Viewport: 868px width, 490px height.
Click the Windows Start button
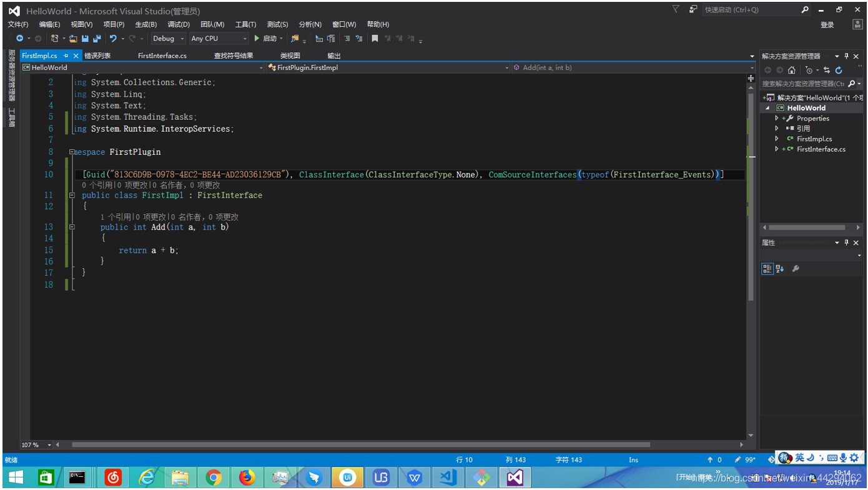tap(16, 478)
